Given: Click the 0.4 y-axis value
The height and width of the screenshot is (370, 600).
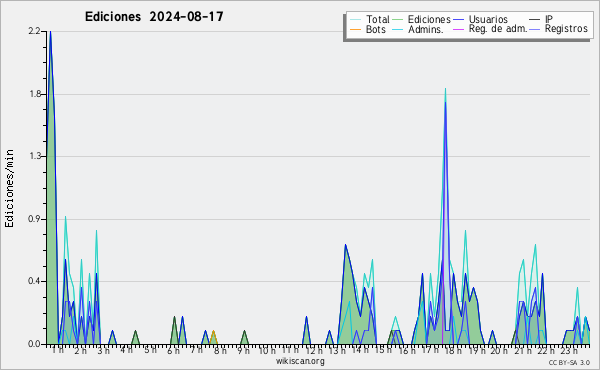Looking at the screenshot, I should coord(34,281).
